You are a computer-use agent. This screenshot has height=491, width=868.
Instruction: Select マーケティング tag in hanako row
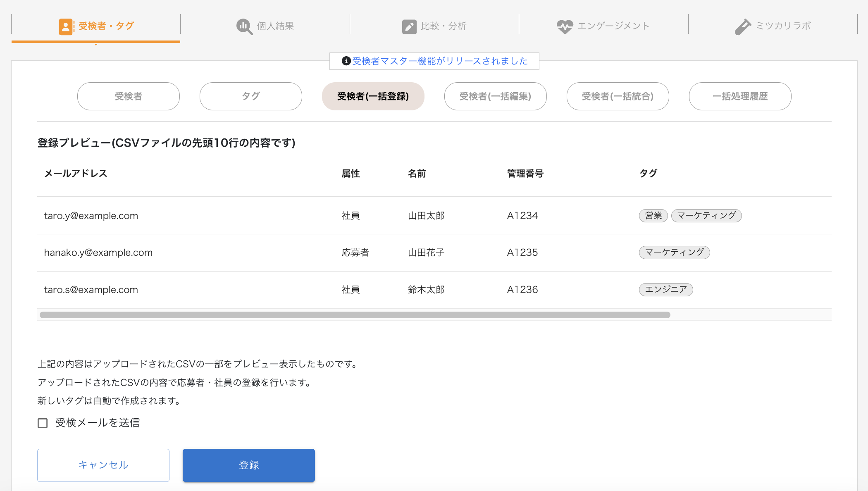[675, 253]
